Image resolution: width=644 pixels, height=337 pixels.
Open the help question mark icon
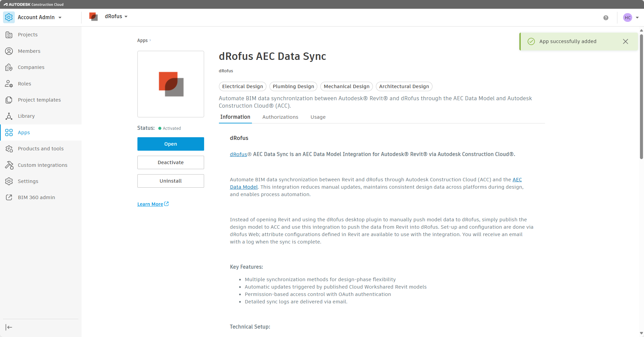(606, 18)
